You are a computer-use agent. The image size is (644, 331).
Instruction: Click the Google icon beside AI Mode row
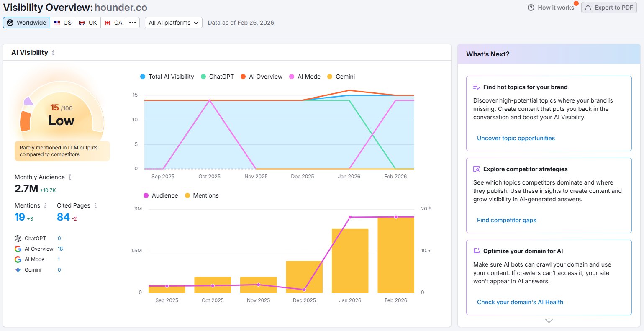(x=18, y=259)
